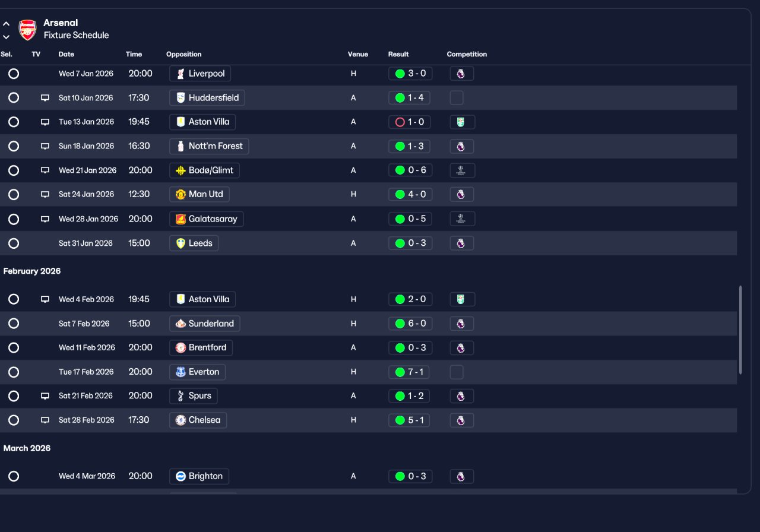Open the Liverpool opposition button
The image size is (760, 532).
(x=200, y=74)
